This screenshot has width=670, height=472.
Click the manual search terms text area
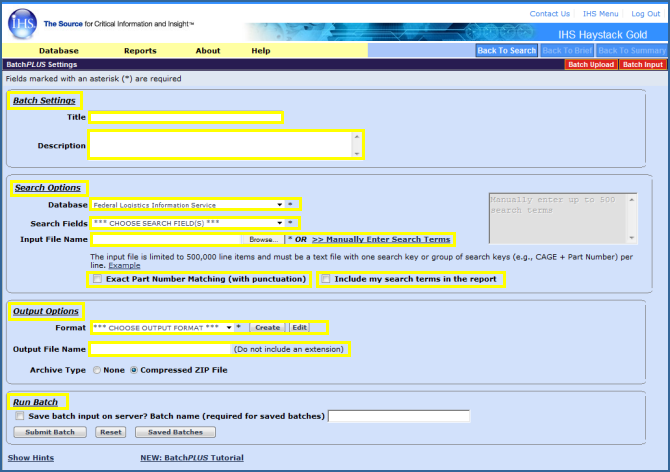pos(558,218)
